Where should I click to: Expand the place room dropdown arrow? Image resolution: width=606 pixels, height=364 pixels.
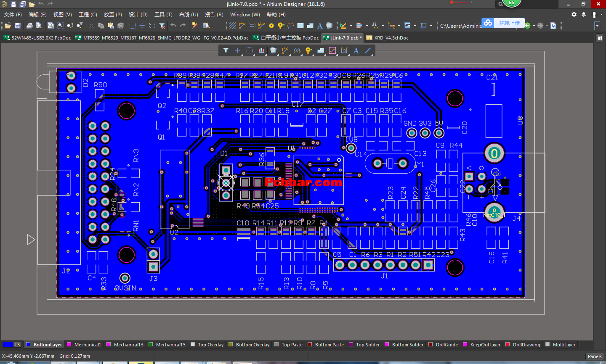[x=415, y=26]
